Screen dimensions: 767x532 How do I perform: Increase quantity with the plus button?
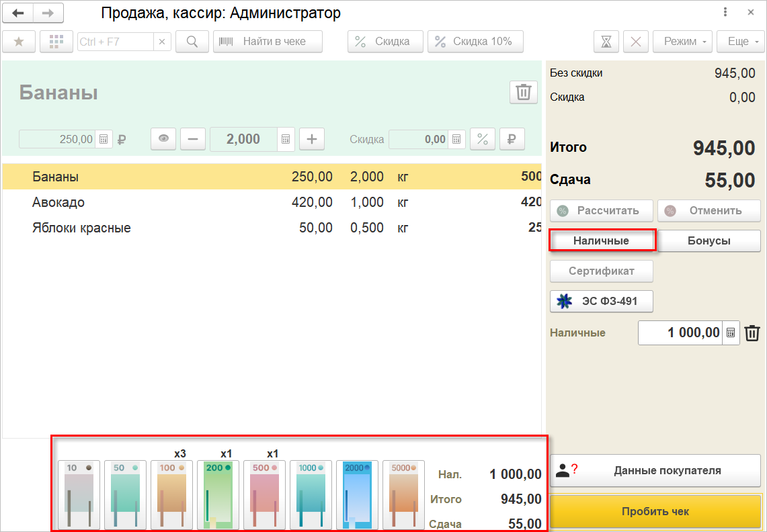pyautogui.click(x=312, y=139)
